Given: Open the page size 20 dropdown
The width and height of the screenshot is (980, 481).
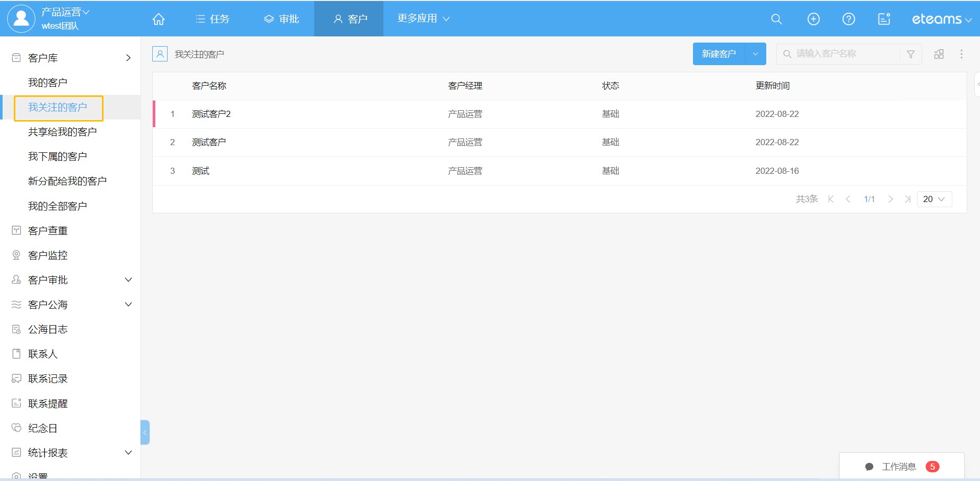Looking at the screenshot, I should click(x=934, y=199).
